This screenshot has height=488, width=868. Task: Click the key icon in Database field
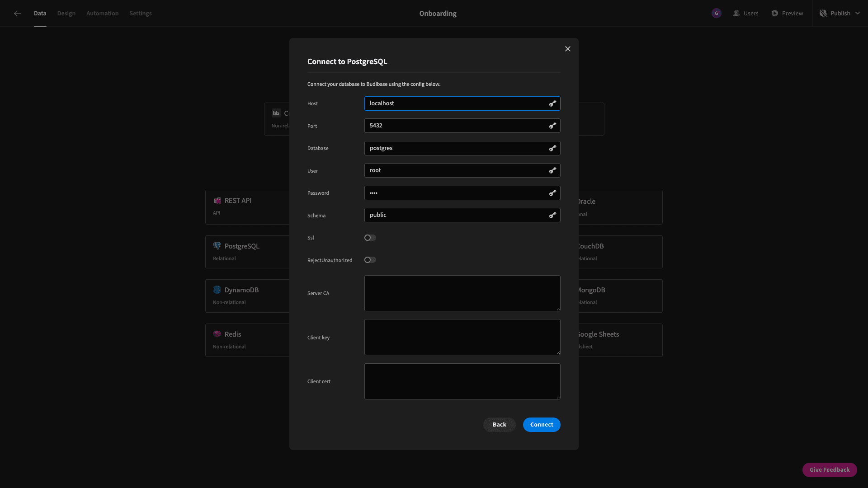pyautogui.click(x=552, y=148)
